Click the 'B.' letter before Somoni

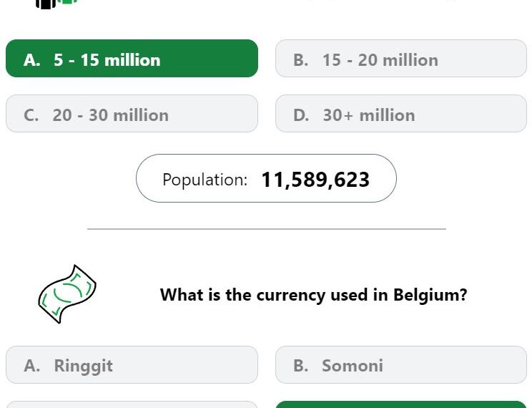click(x=300, y=366)
